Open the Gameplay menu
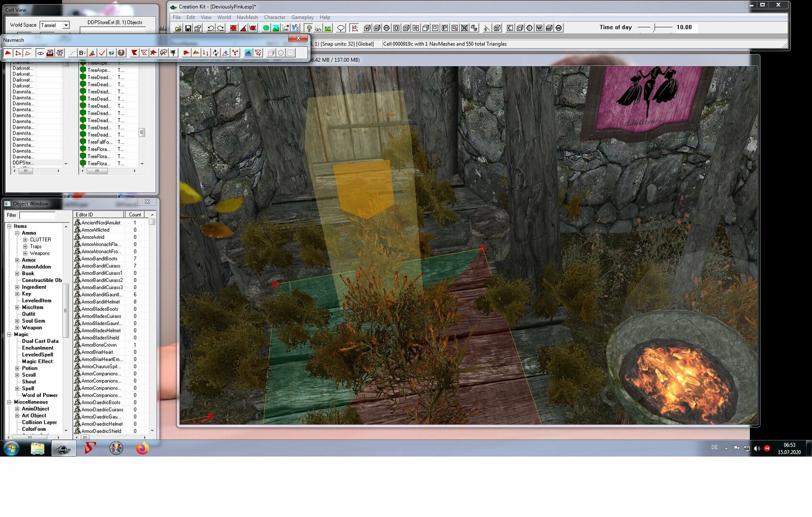The width and height of the screenshot is (812, 517). coord(302,17)
